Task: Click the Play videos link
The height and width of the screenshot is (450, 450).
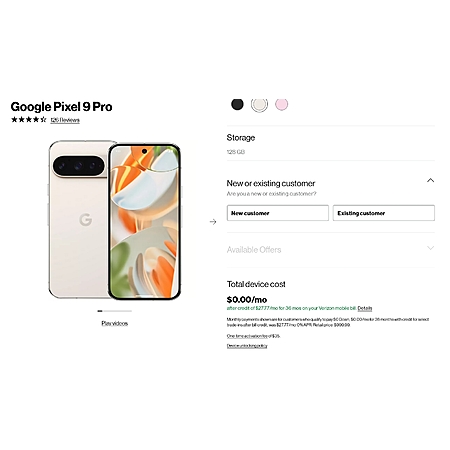Action: click(x=115, y=323)
